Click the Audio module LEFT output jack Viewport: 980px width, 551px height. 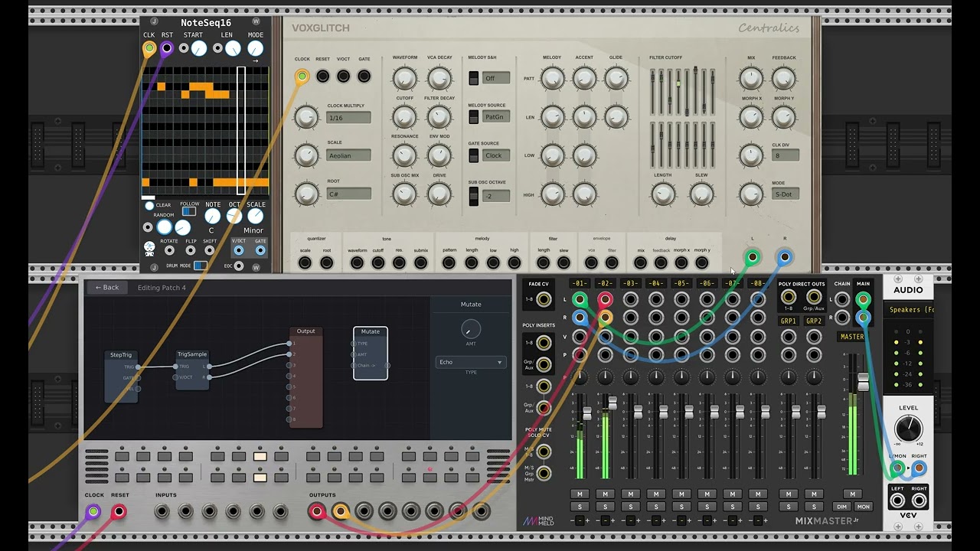click(x=897, y=500)
